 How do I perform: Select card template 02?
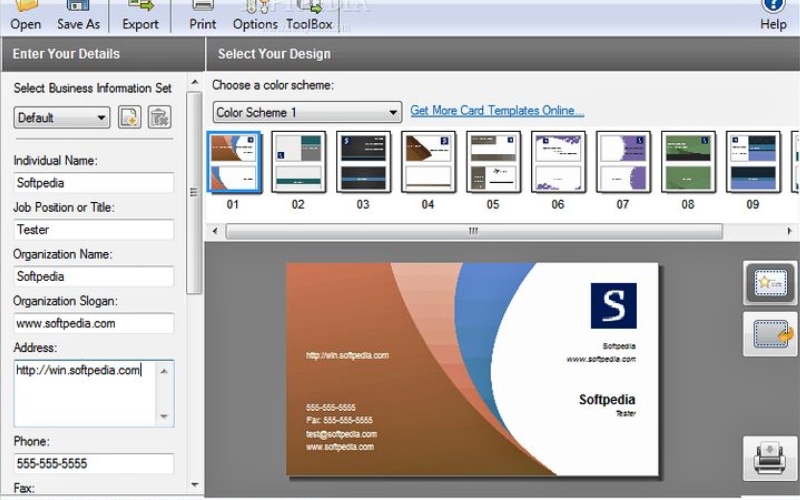tap(298, 162)
